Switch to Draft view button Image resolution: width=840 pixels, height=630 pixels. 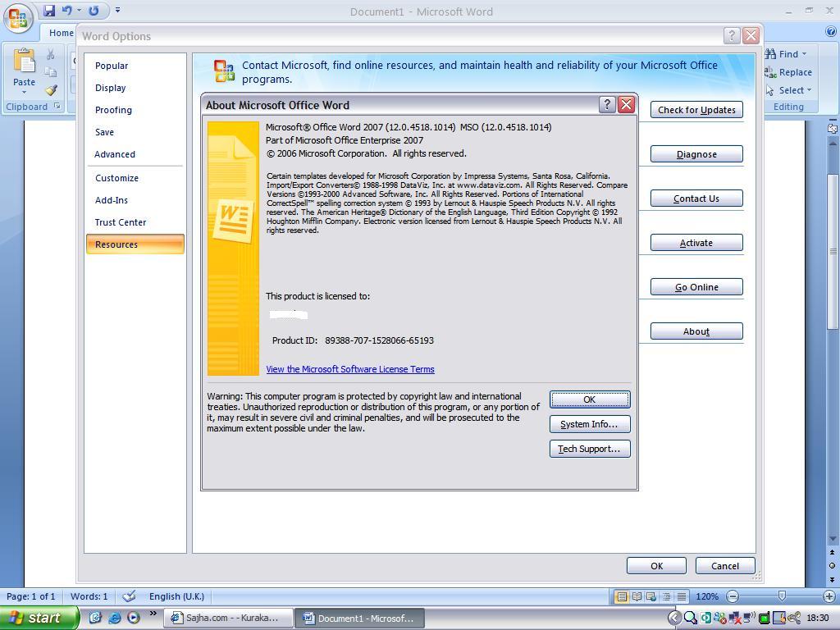[x=681, y=596]
